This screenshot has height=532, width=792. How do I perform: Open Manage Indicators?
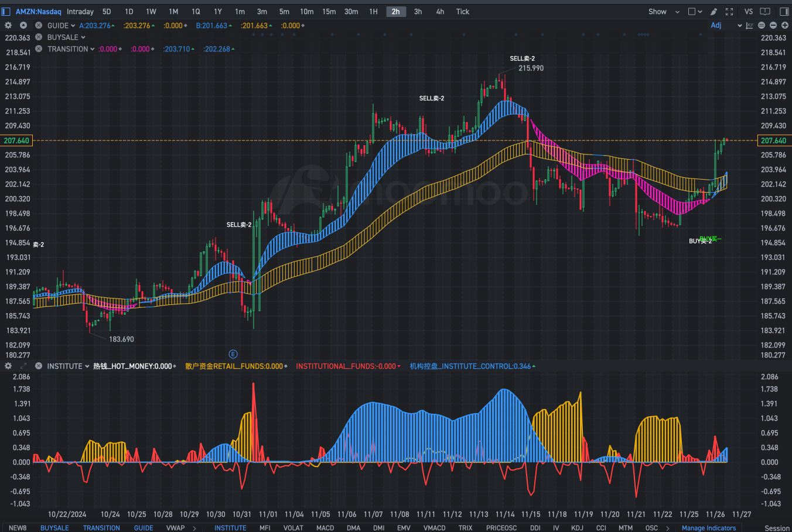(709, 527)
